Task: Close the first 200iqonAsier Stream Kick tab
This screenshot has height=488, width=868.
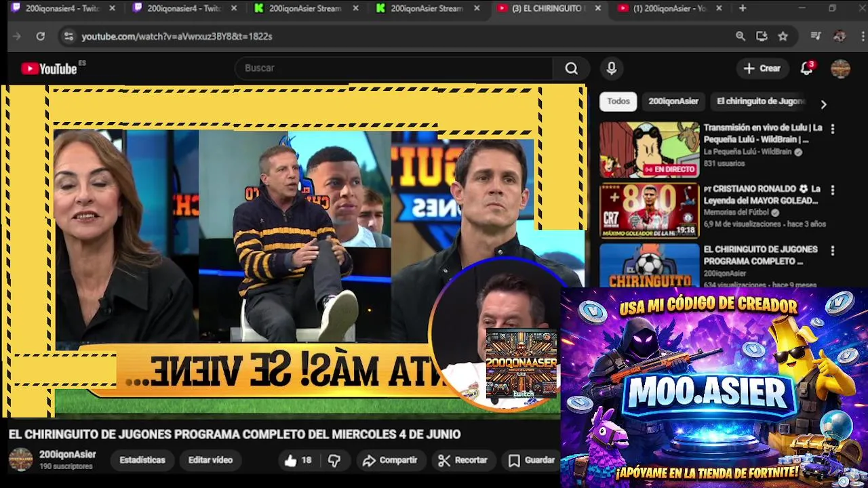Action: pos(355,9)
